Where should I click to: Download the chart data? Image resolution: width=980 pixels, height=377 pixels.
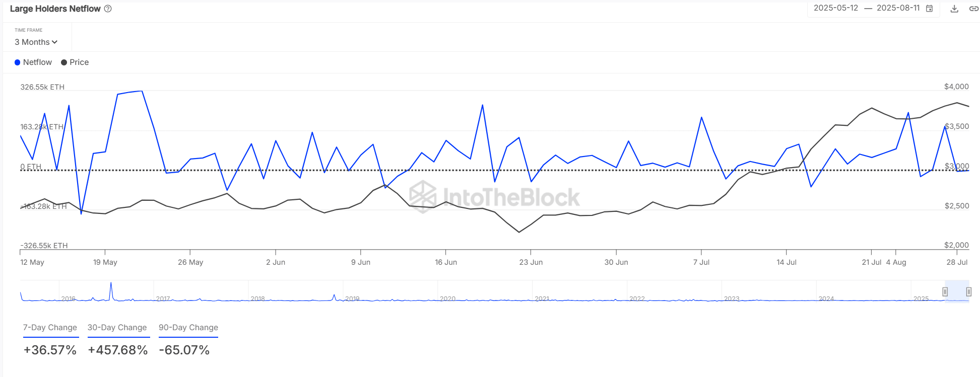tap(954, 9)
